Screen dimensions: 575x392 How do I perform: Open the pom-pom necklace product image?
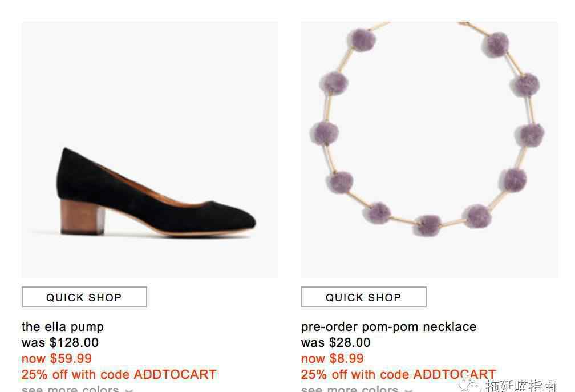430,149
